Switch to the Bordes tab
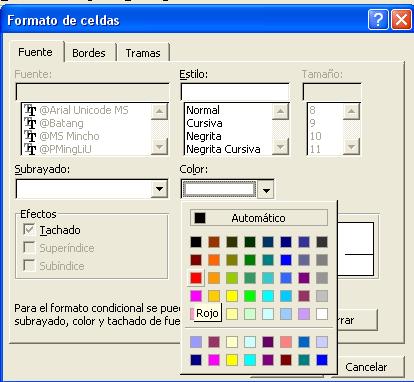Screen dimensions: 414x382 coord(89,53)
